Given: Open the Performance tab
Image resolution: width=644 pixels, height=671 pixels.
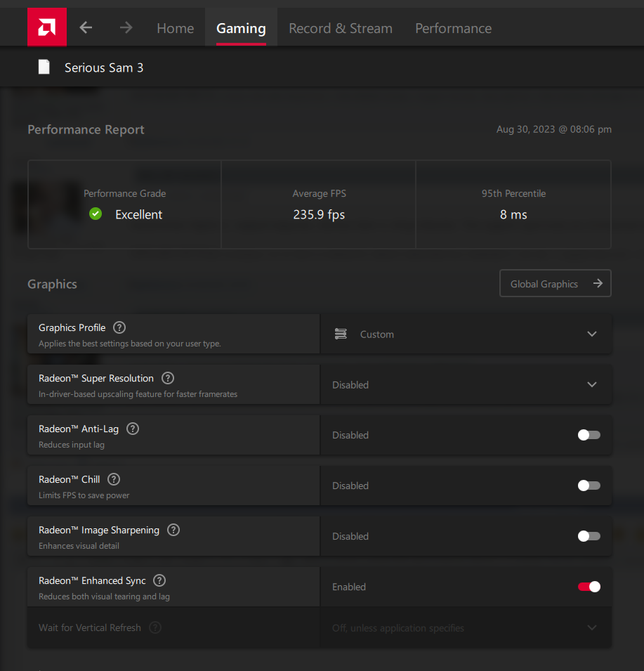Looking at the screenshot, I should pyautogui.click(x=453, y=28).
